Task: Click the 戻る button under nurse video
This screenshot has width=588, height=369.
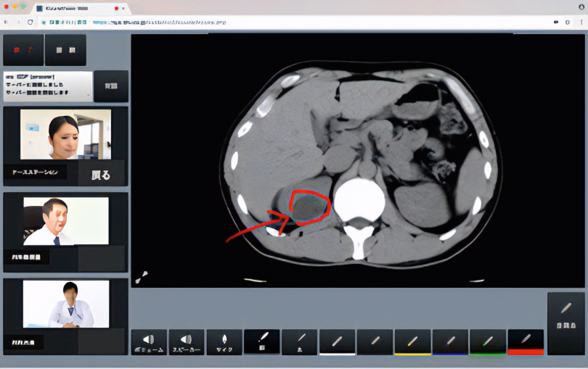Action: 101,175
